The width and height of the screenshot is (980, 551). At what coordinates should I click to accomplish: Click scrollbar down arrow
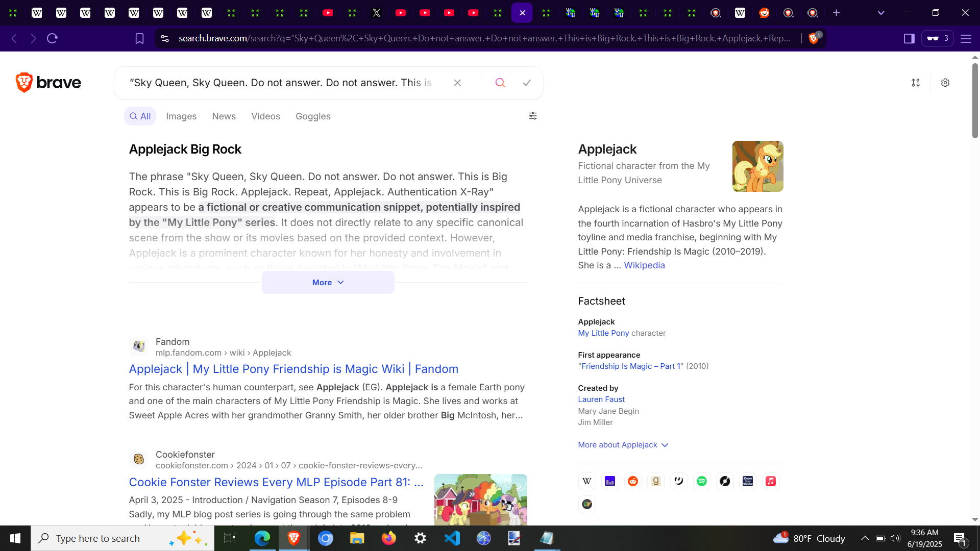tap(975, 519)
